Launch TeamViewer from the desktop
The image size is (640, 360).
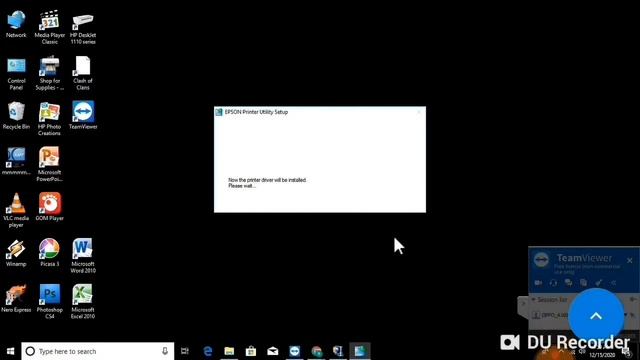[83, 115]
